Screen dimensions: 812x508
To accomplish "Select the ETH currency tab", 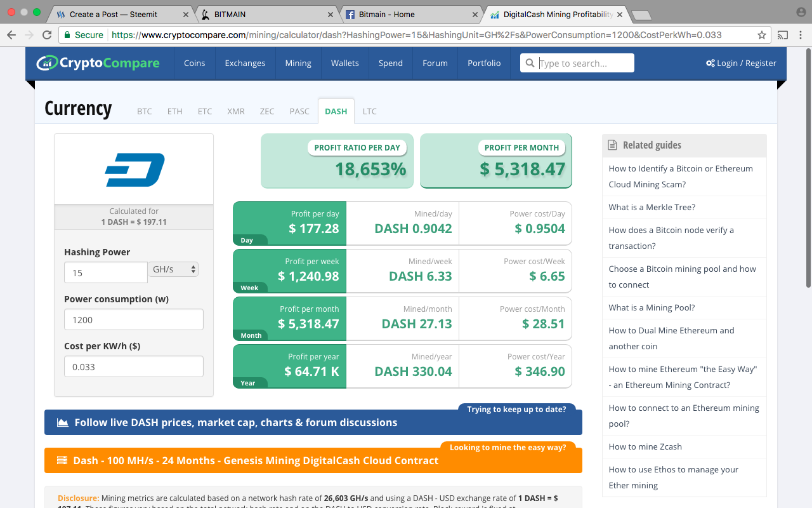I will [x=175, y=111].
